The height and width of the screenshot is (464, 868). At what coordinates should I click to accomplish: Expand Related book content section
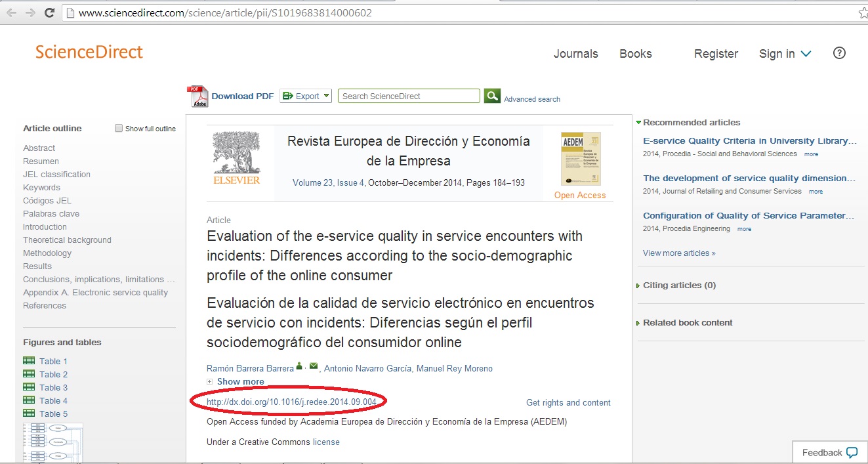click(684, 322)
